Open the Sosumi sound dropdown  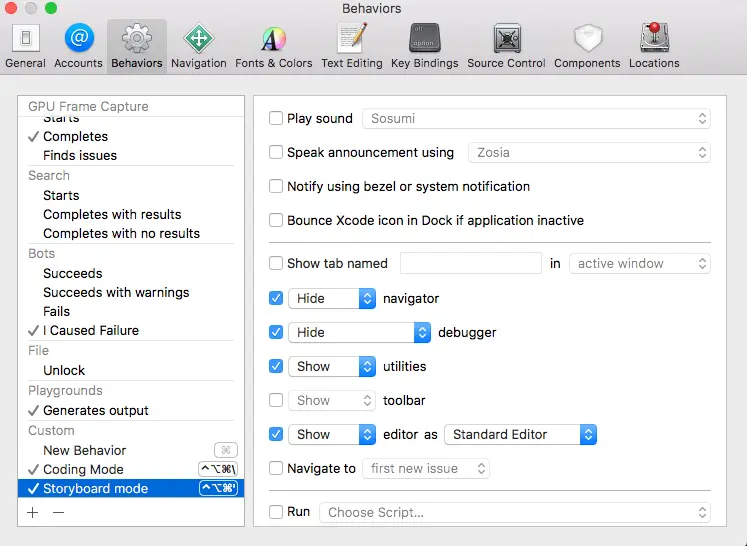tap(536, 118)
